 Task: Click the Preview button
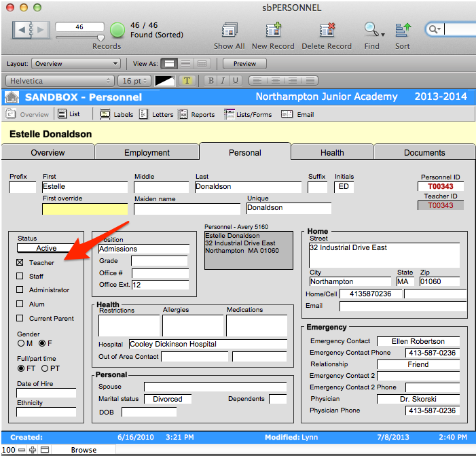244,64
